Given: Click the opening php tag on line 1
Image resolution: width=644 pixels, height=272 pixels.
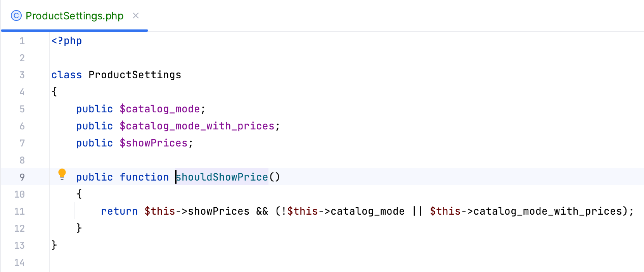Looking at the screenshot, I should pos(66,41).
